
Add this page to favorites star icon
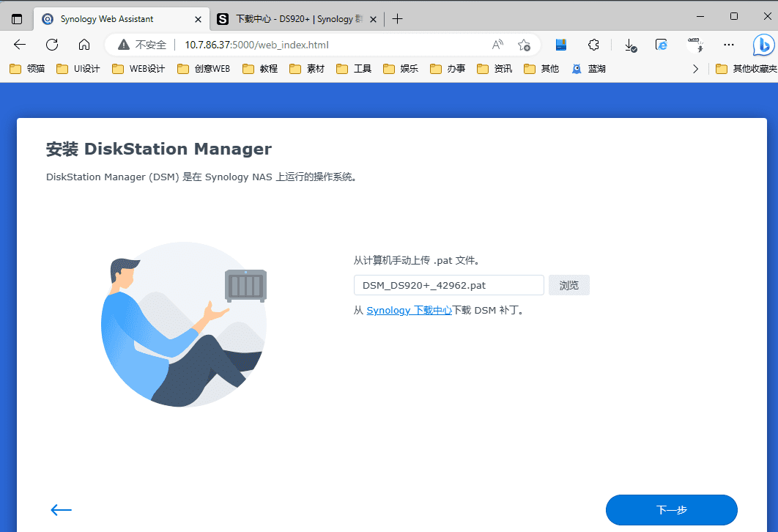pos(524,45)
